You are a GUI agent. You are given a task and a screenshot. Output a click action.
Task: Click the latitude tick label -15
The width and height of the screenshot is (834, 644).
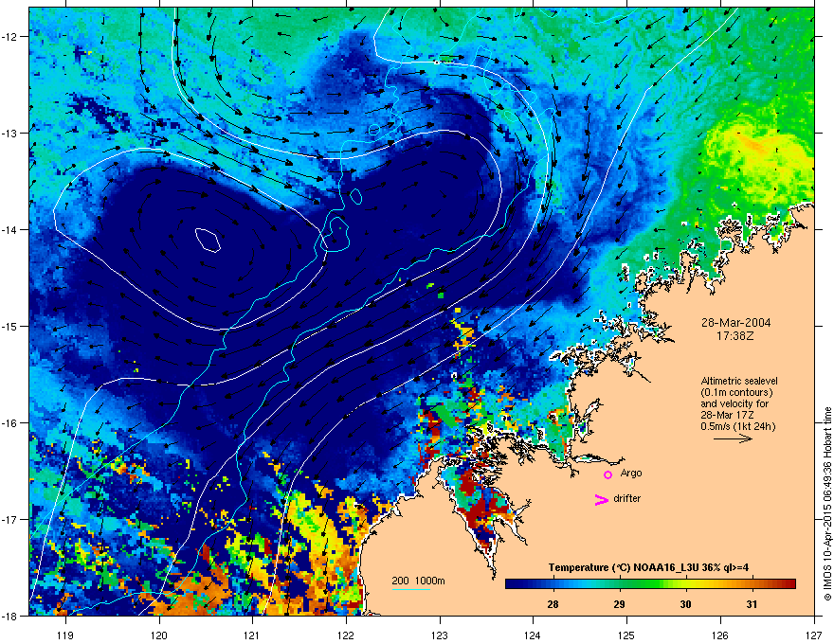click(10, 326)
